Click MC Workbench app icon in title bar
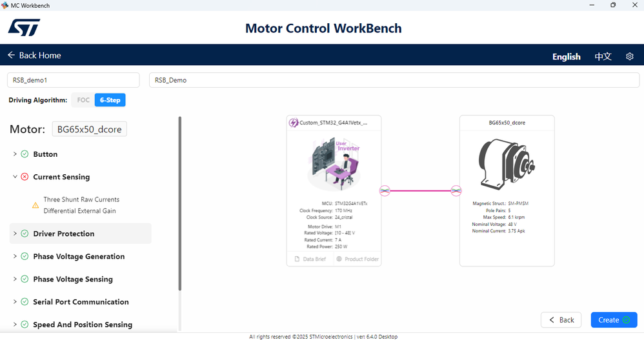 pos(5,5)
